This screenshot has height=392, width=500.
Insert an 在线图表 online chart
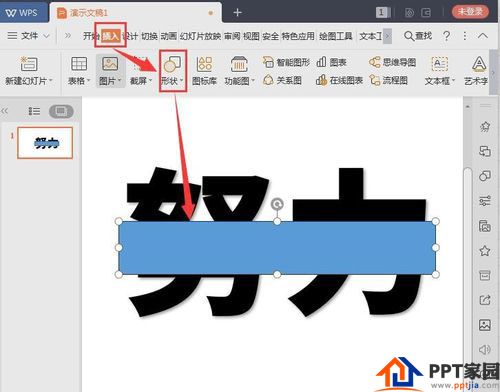point(339,80)
